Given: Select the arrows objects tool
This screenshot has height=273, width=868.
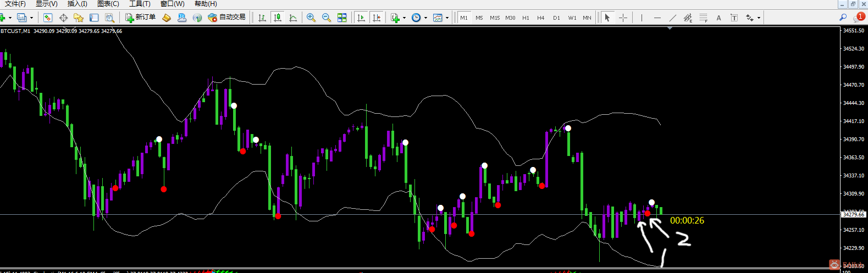Looking at the screenshot, I should point(749,18).
